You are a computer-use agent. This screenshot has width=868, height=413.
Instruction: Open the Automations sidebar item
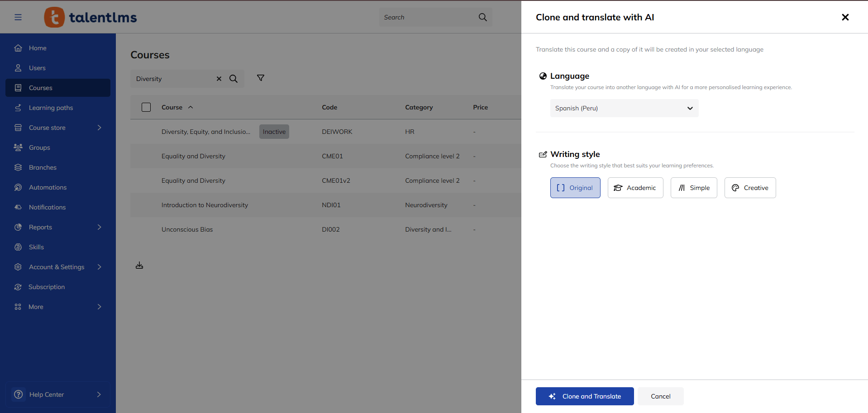tap(48, 187)
